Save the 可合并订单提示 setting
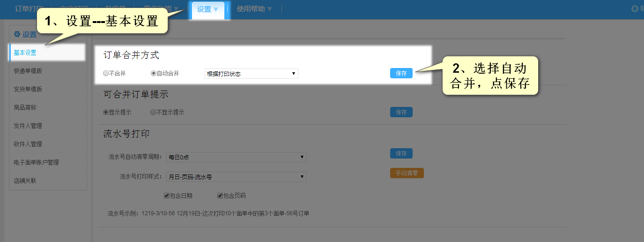Viewport: 644px width, 242px height. click(x=401, y=112)
